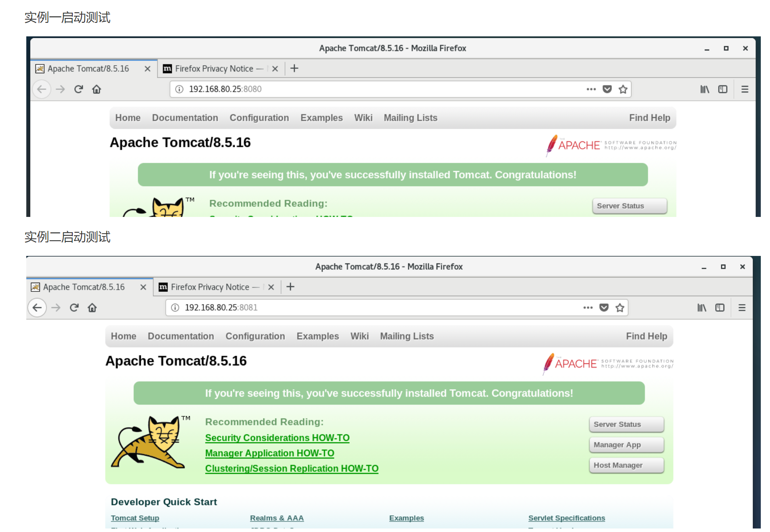Close Apache Tomcat tab in port 8081 window
This screenshot has height=532, width=770.
click(x=143, y=287)
